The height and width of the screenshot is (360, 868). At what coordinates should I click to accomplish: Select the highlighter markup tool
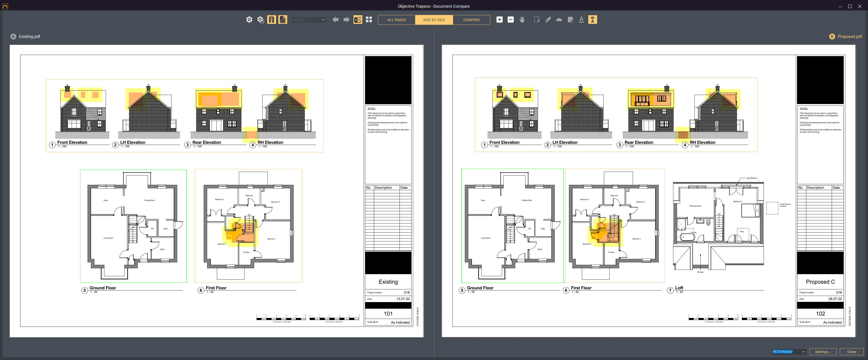coord(548,20)
